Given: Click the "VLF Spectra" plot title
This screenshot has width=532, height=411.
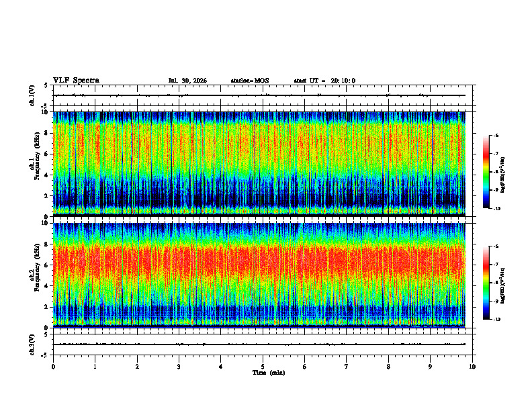Looking at the screenshot, I should click(76, 81).
